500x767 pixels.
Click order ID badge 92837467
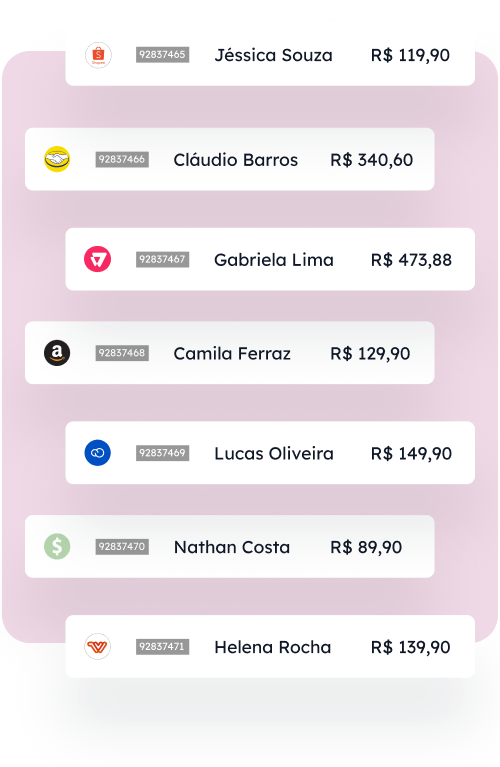tap(162, 259)
